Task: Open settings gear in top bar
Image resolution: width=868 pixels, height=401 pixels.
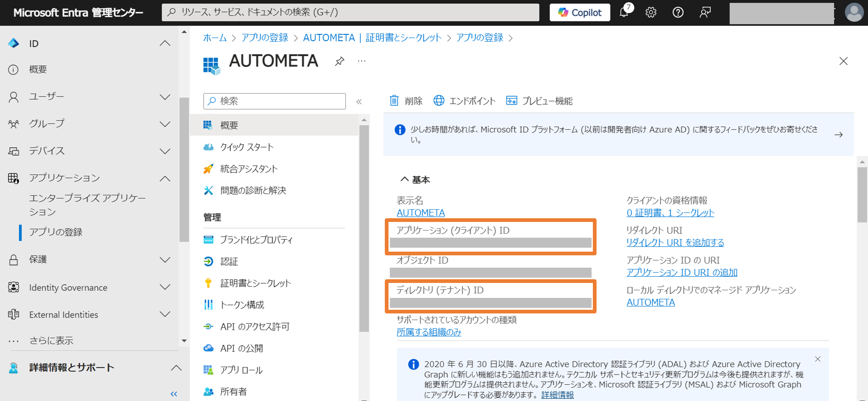Action: tap(651, 12)
